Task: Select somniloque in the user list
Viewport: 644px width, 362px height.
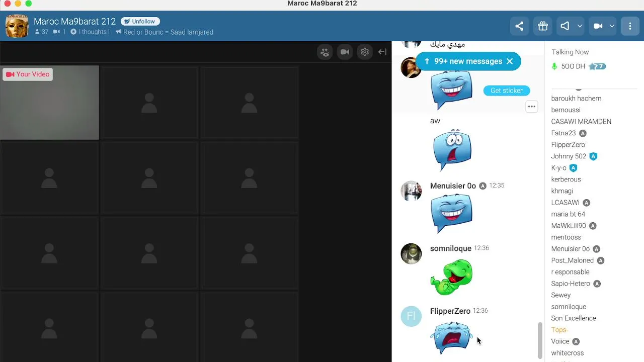Action: coord(569,307)
